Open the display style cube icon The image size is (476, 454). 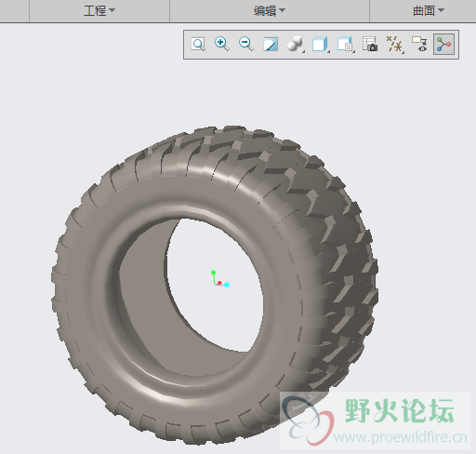321,44
